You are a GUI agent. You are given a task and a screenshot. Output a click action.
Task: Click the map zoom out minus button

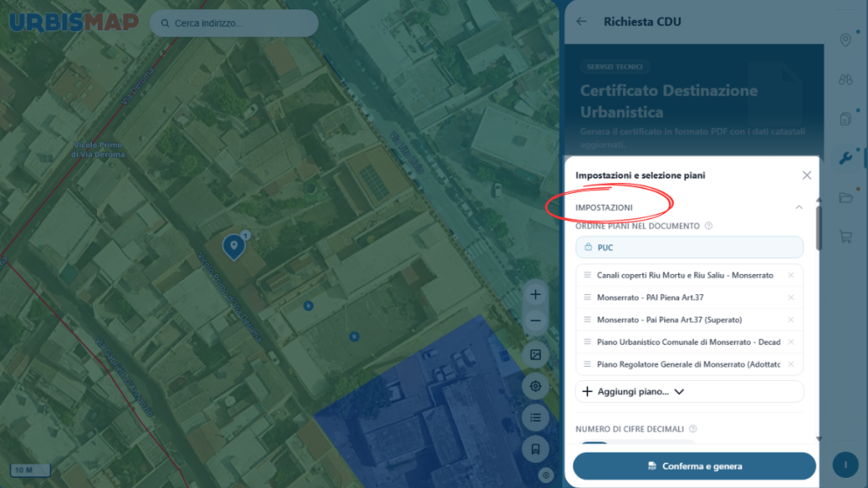(535, 321)
